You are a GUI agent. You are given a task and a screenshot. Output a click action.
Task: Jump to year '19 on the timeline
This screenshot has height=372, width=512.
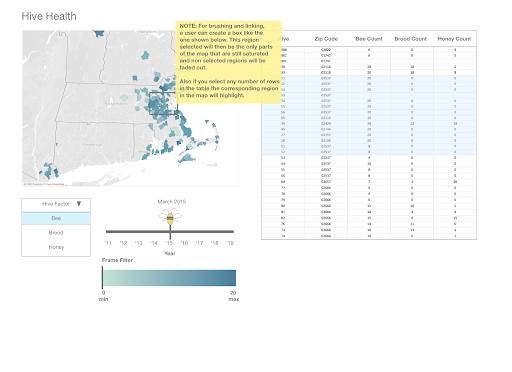coord(230,243)
